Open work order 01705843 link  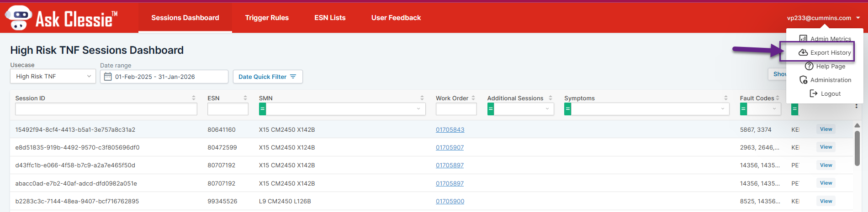coord(450,129)
